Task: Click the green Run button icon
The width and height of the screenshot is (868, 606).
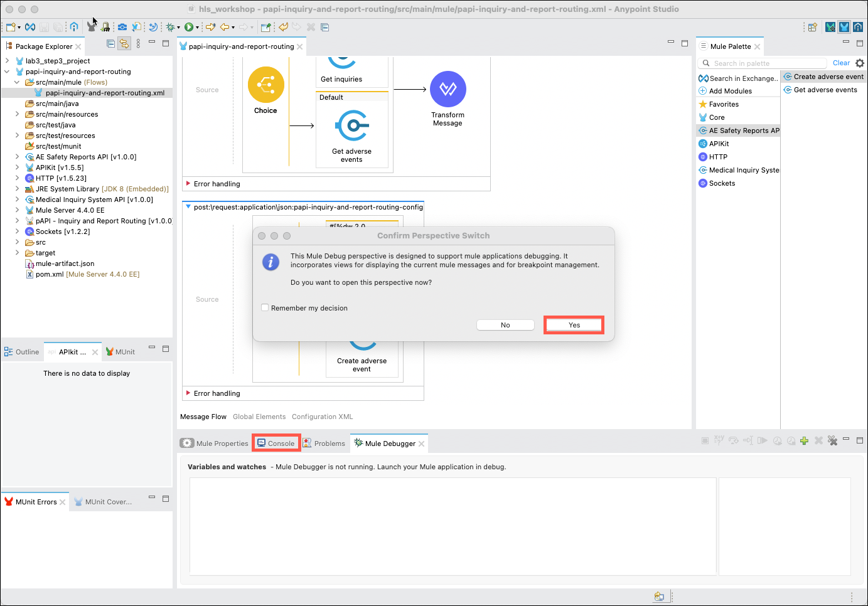Action: click(188, 27)
